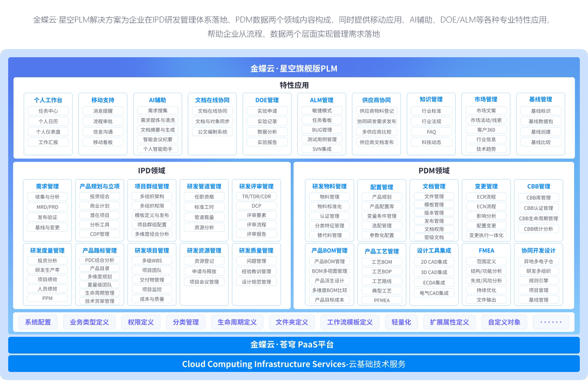Open the 公文编制系统 item
Viewport: 588px width, 387px height.
[213, 131]
